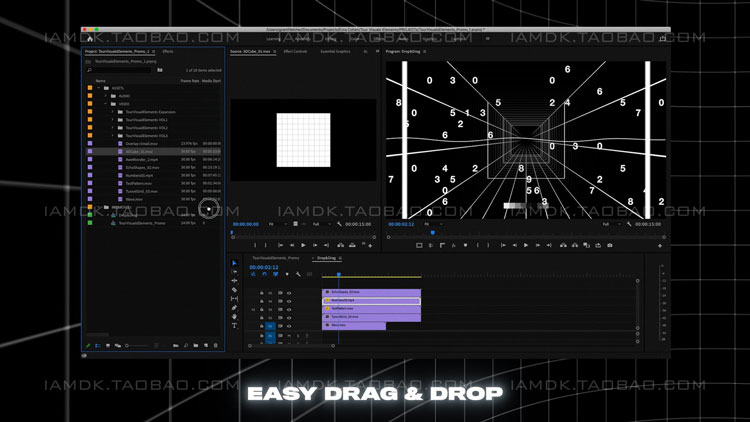Open Program monitor settings wrench
Screen dimensions: 750x422
629,224
